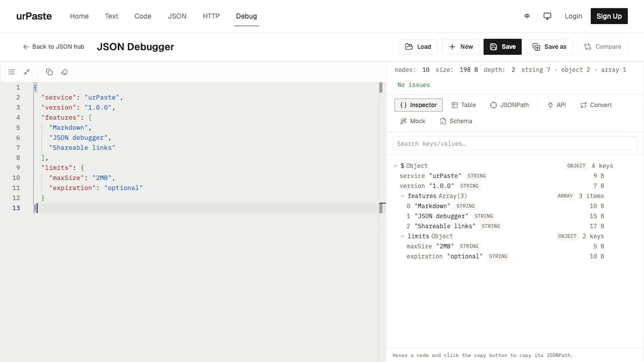This screenshot has width=644, height=362.
Task: Open the urPaste logo homepage link
Action: coord(34,16)
